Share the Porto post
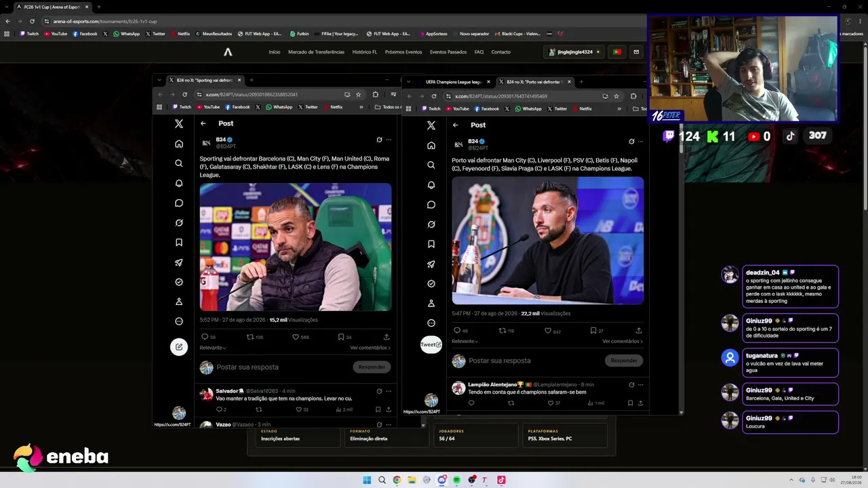The image size is (868, 488). [639, 331]
